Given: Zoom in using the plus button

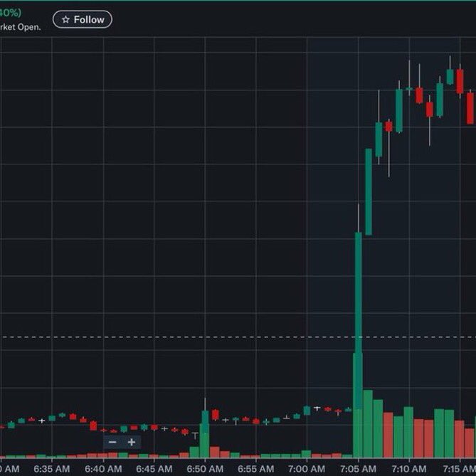Looking at the screenshot, I should click(132, 442).
